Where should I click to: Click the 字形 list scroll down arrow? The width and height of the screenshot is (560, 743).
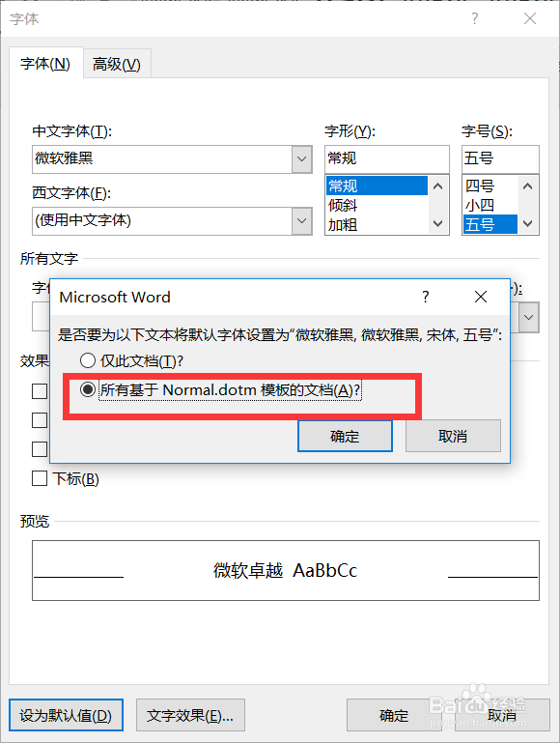click(438, 223)
